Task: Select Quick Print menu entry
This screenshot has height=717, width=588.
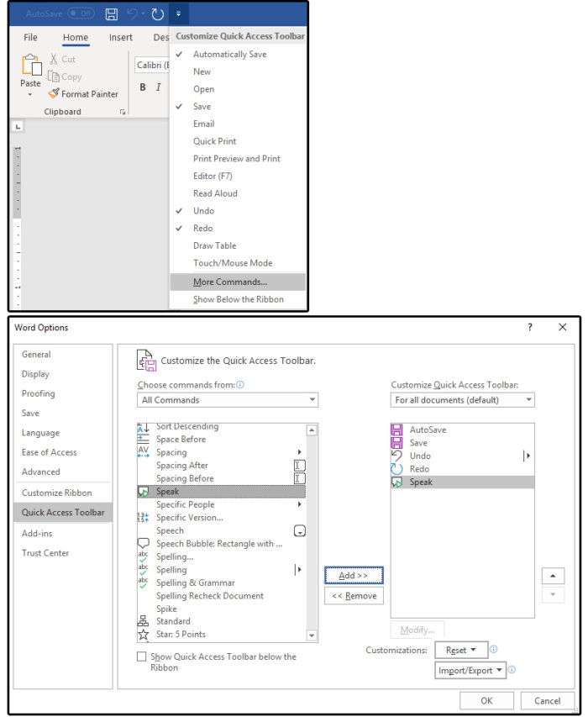Action: [238, 141]
